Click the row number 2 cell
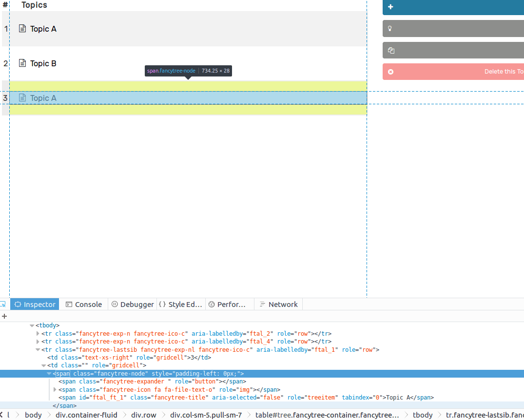 [x=5, y=63]
